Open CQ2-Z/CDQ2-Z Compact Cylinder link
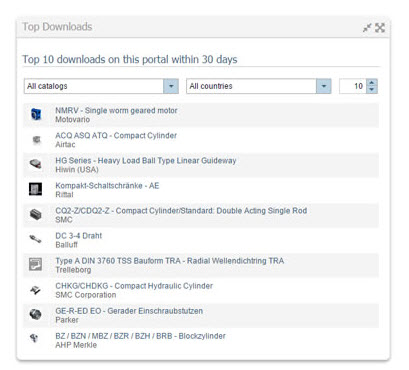This screenshot has width=409, height=370. (x=181, y=211)
